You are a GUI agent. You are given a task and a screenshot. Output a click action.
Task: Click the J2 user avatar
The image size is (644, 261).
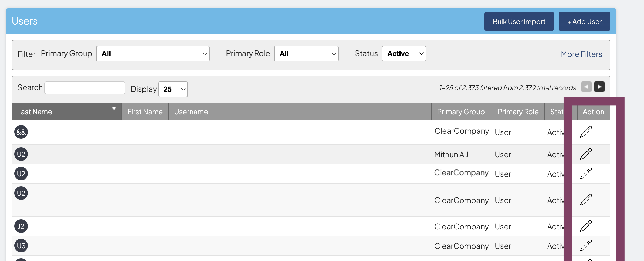[x=21, y=226]
